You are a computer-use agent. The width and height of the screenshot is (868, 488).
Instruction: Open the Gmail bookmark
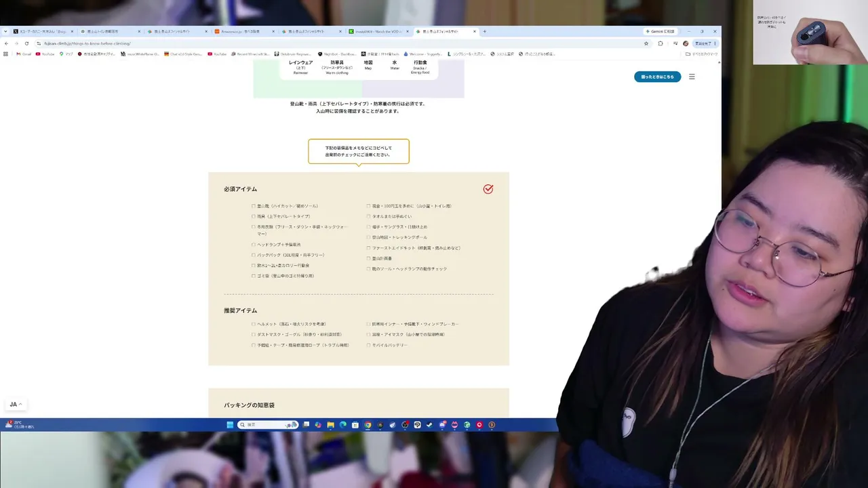click(24, 54)
